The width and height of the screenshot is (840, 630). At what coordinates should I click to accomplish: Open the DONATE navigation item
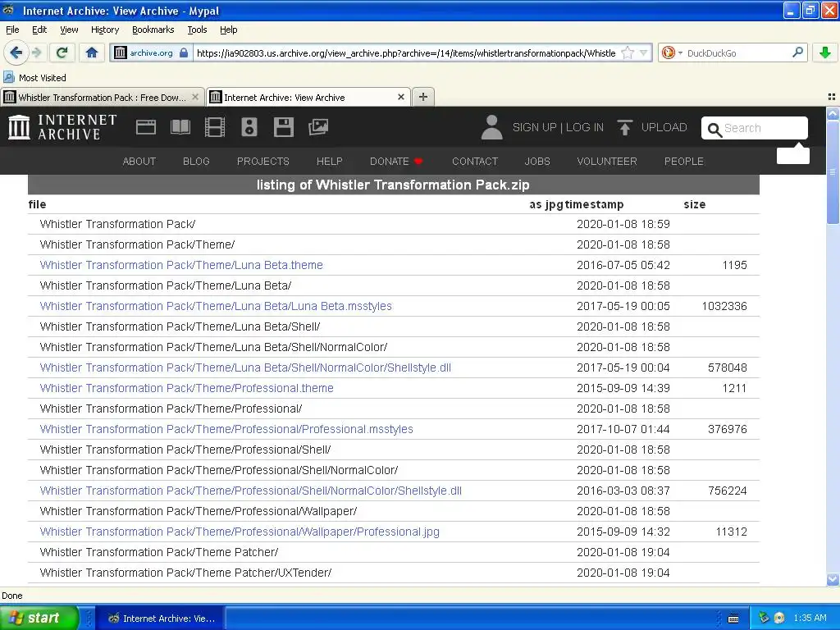[396, 162]
